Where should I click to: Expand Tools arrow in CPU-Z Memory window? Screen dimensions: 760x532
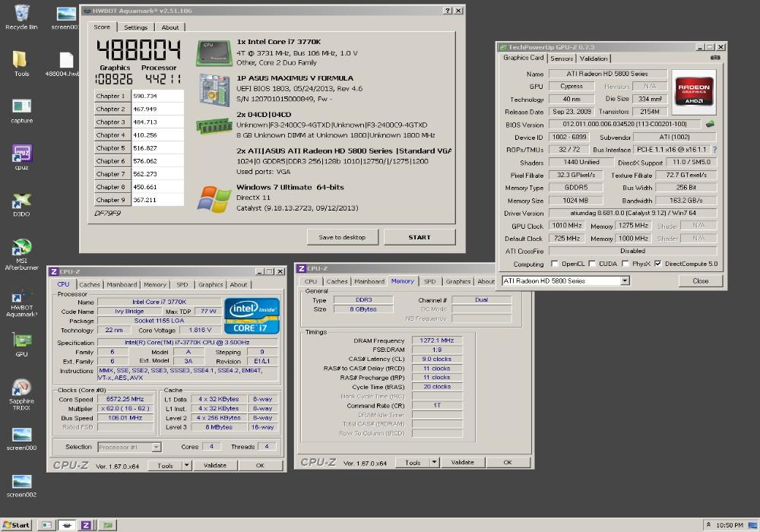point(434,462)
